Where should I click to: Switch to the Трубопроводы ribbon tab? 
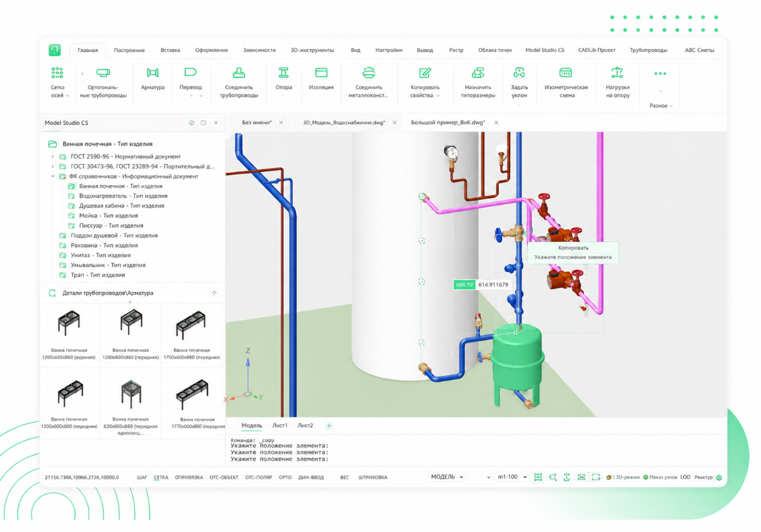coord(648,50)
